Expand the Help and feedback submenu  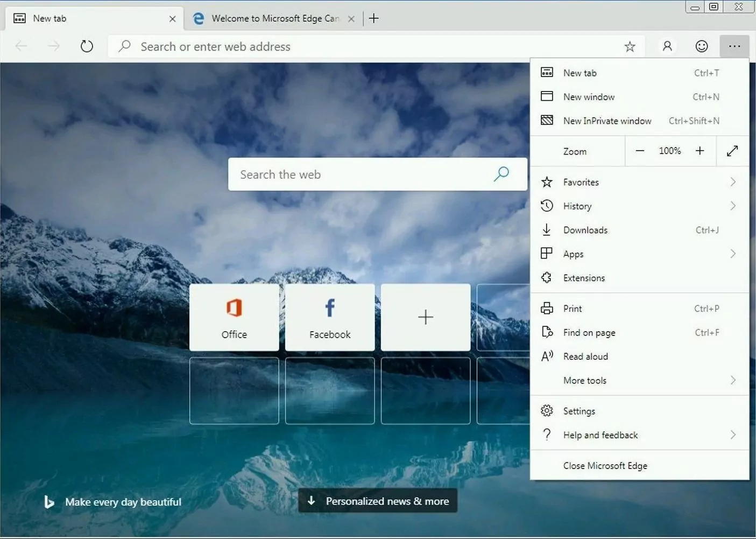(x=600, y=435)
